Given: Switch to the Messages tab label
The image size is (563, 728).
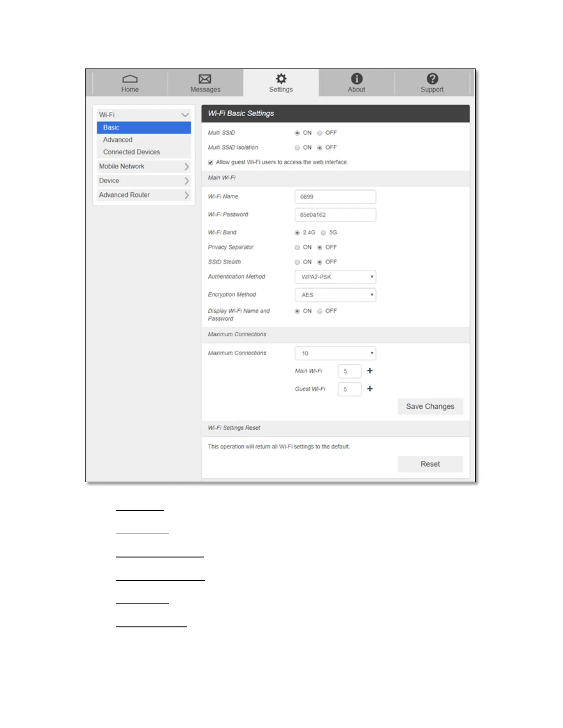Looking at the screenshot, I should click(x=205, y=90).
